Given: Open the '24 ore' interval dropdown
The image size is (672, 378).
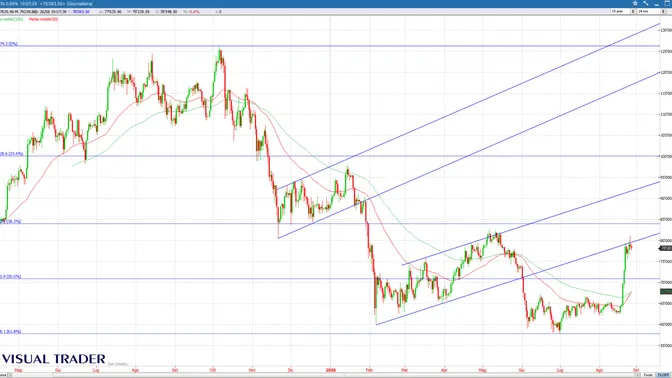Looking at the screenshot, I should (x=648, y=12).
